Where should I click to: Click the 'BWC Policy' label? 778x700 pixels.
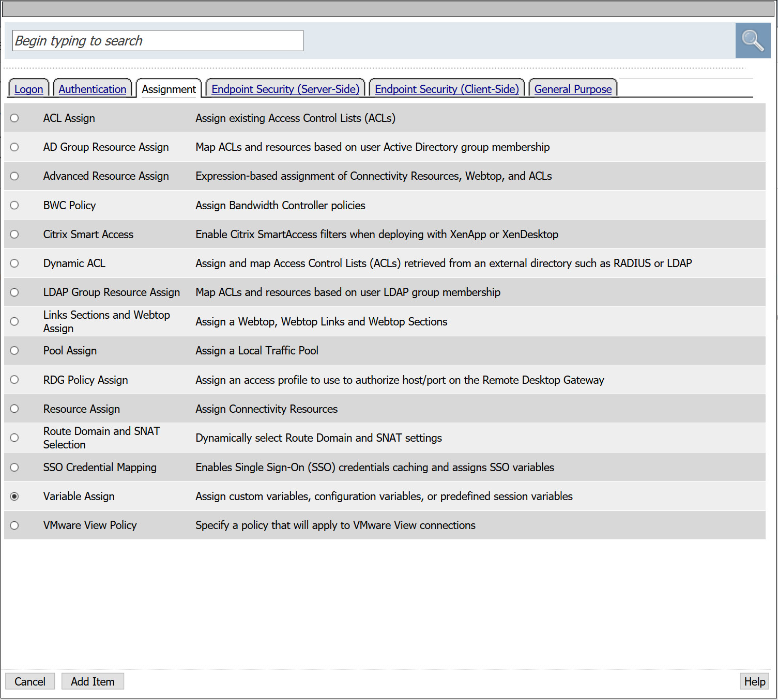tap(70, 206)
